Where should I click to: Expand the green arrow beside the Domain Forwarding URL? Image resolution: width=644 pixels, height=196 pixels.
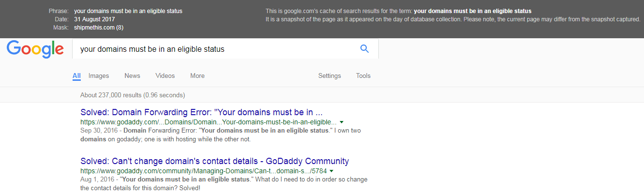pyautogui.click(x=342, y=122)
